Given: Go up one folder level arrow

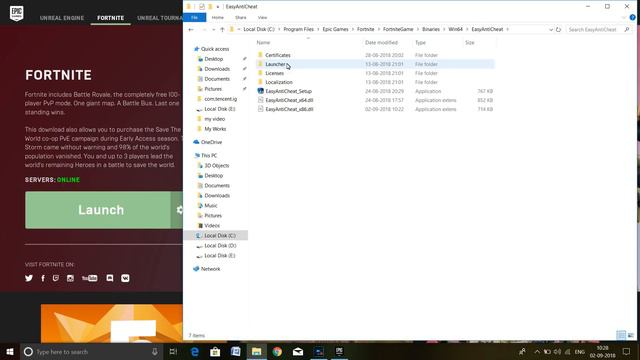Looking at the screenshot, I should pos(222,29).
